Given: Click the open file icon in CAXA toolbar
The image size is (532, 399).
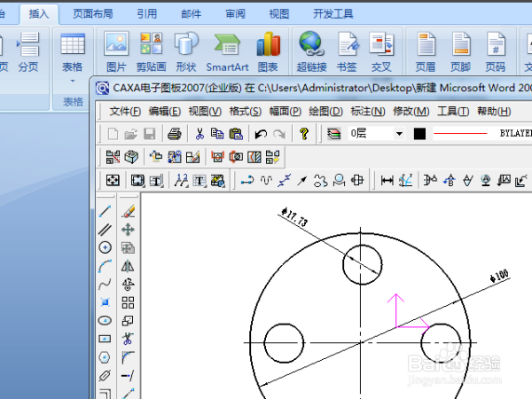Looking at the screenshot, I should 131,134.
